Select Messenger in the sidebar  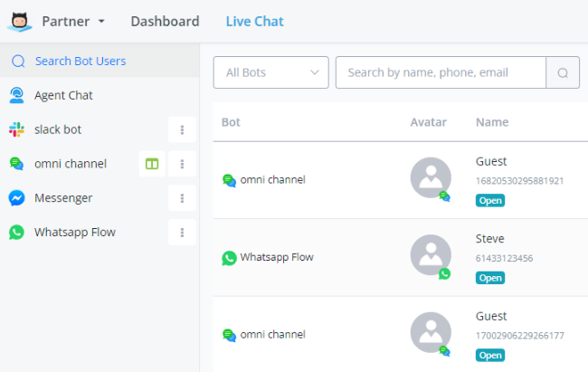coord(63,198)
